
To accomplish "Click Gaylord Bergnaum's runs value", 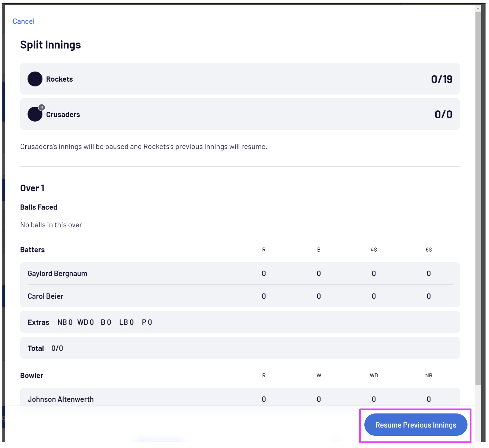I will (264, 273).
